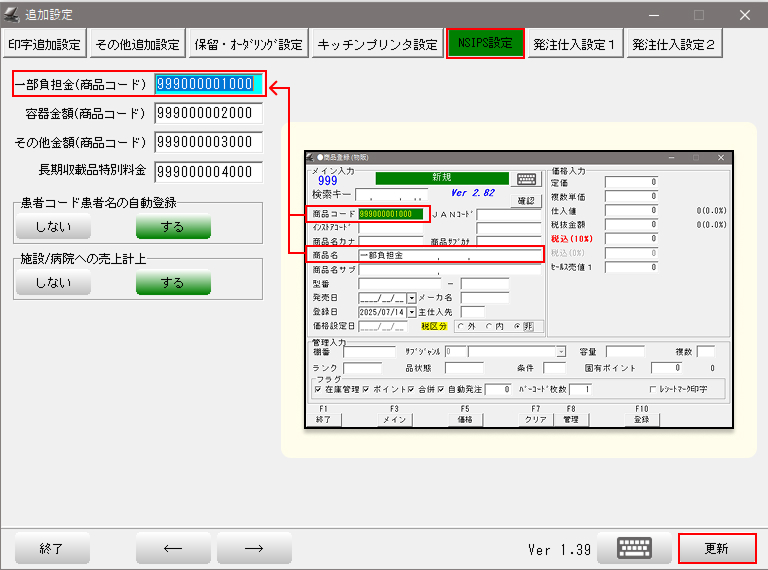
Task: Focus the 容器金額 product code field
Action: tap(209, 113)
